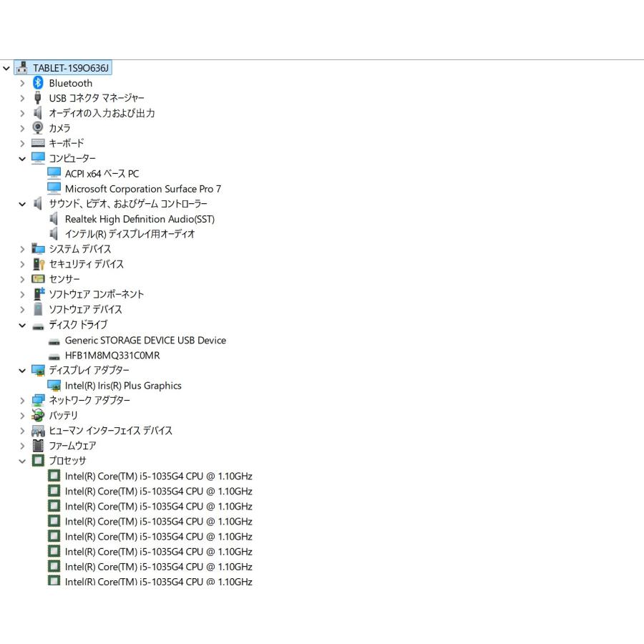Collapse the ディスク ドライブ node
644x644 pixels.
coord(22,325)
